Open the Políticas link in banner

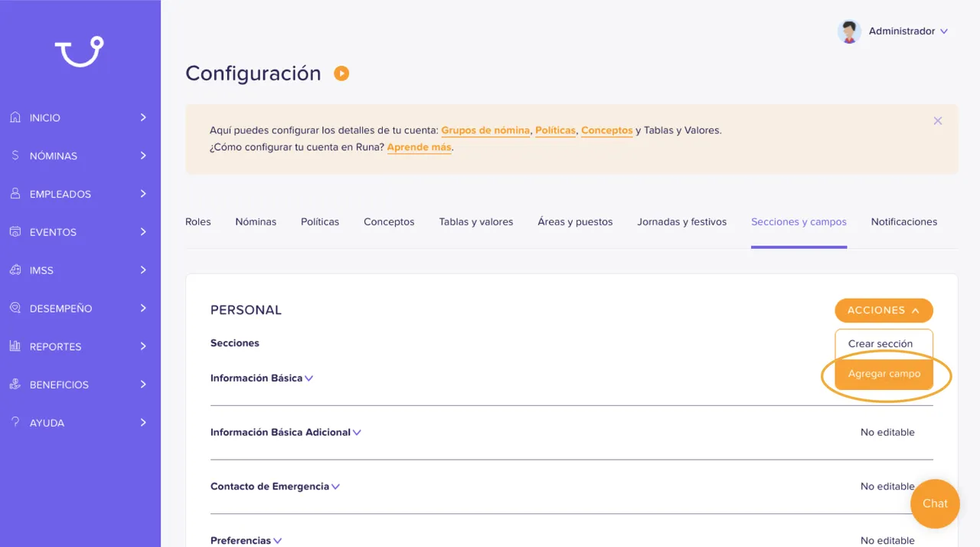(555, 130)
